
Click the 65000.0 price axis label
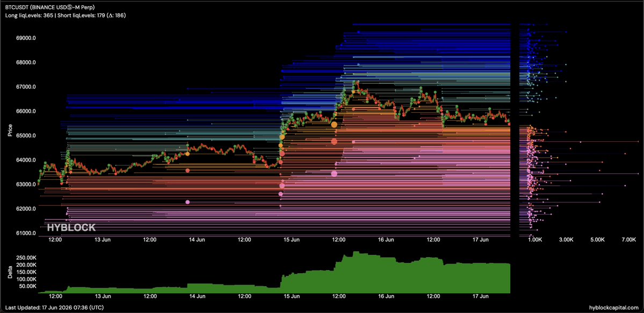click(26, 135)
